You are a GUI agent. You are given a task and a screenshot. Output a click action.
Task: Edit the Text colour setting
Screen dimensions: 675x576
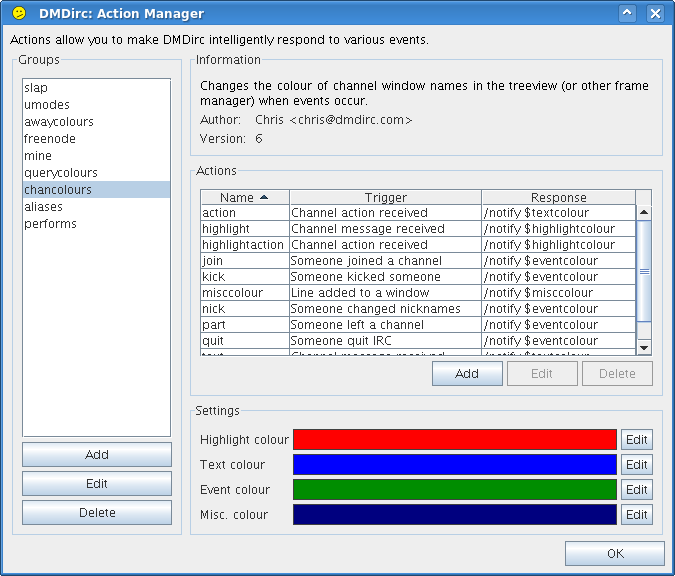pos(637,465)
